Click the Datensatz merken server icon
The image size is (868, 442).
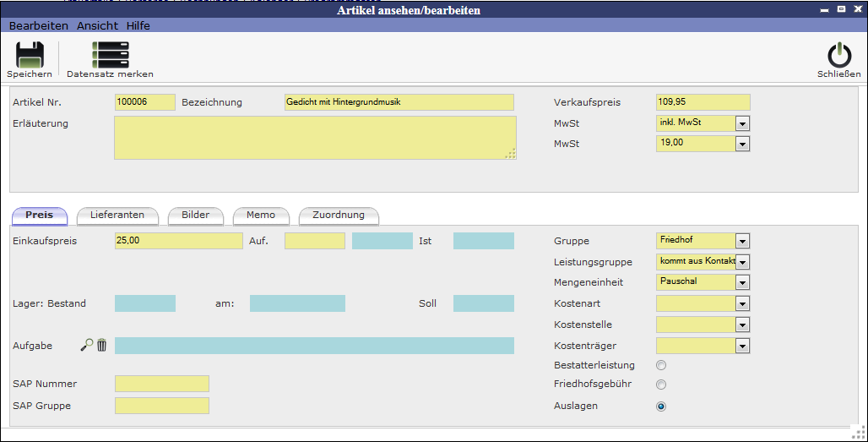[x=110, y=55]
